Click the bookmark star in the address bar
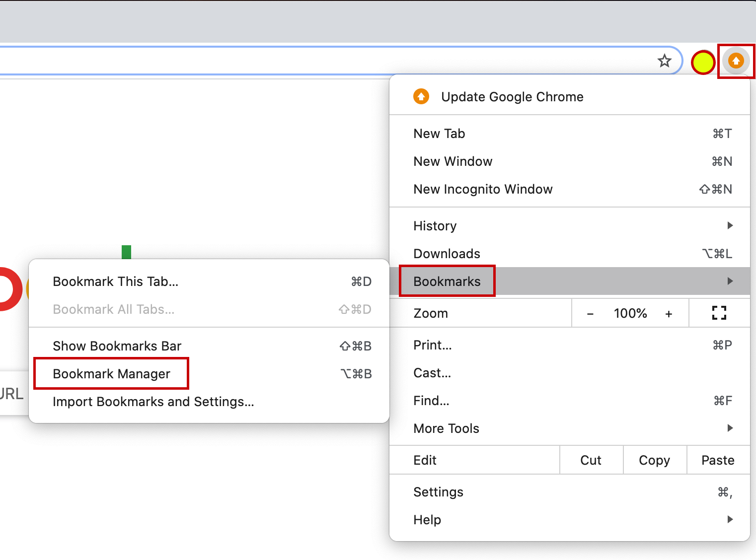This screenshot has width=756, height=560. pyautogui.click(x=664, y=61)
